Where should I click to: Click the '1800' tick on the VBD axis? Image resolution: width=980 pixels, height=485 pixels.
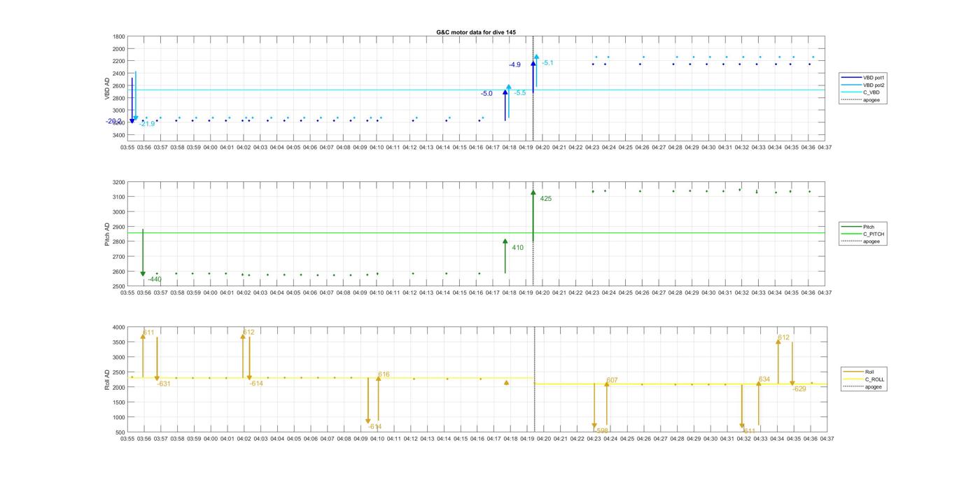pos(119,36)
